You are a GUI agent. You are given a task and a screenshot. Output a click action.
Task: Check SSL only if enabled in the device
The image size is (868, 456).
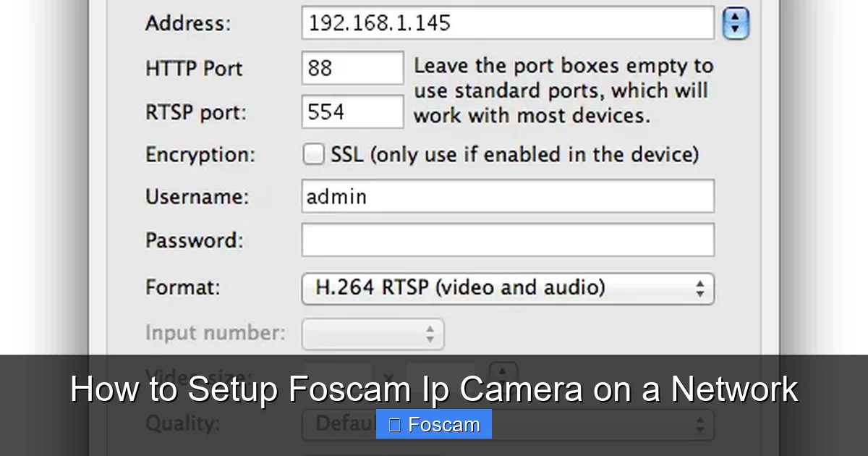click(x=313, y=154)
